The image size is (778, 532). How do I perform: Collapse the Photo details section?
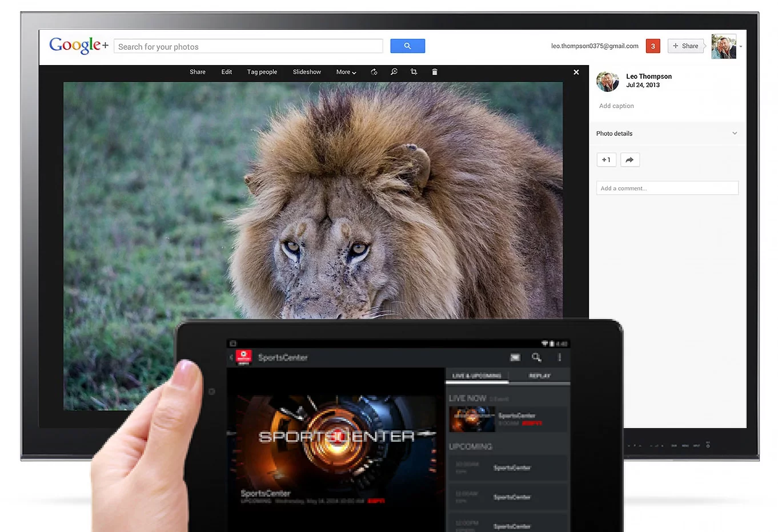coord(735,133)
